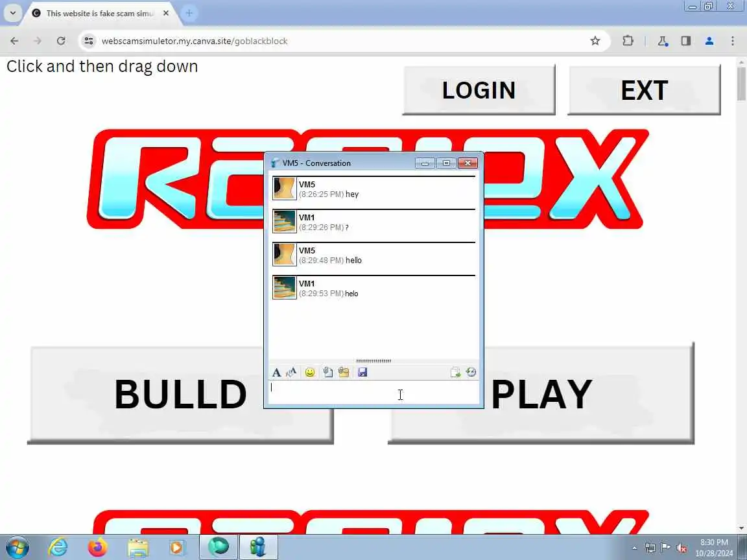Open the tab search dropdown arrow
747x560 pixels.
(13, 14)
